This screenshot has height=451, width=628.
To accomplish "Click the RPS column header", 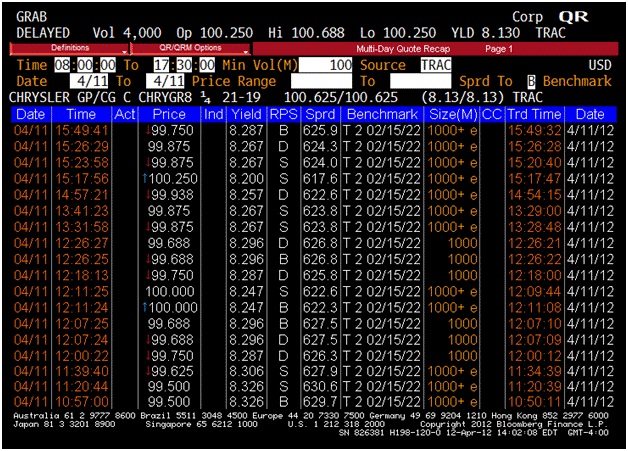I will click(284, 115).
